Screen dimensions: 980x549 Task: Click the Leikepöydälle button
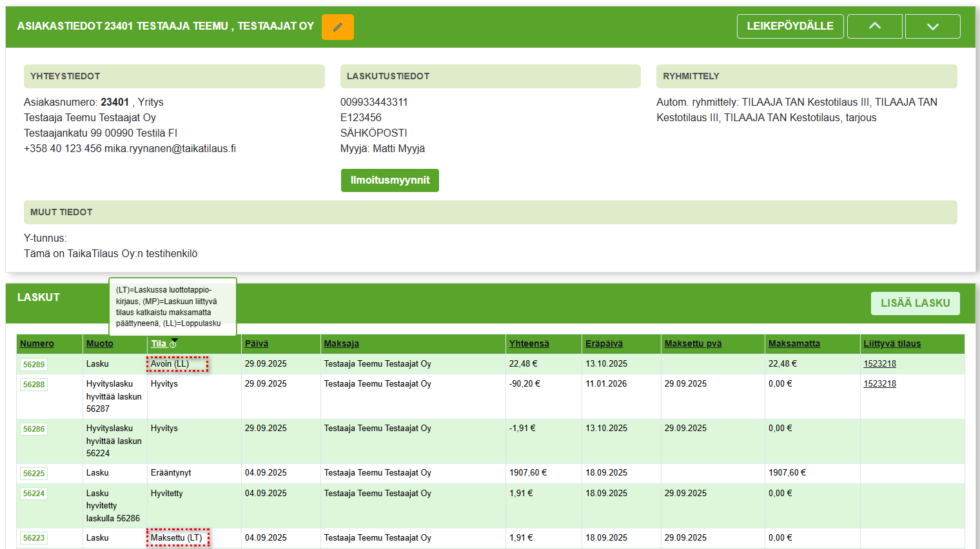790,26
